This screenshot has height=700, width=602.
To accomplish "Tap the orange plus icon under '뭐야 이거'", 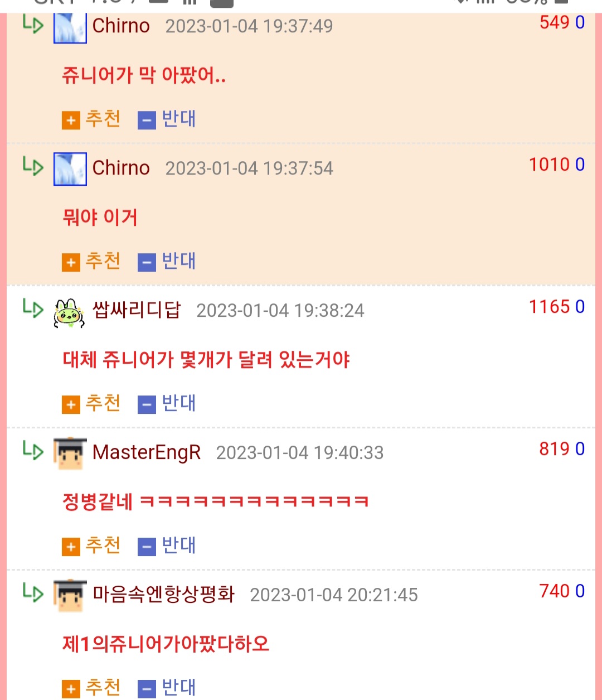I will [x=71, y=262].
